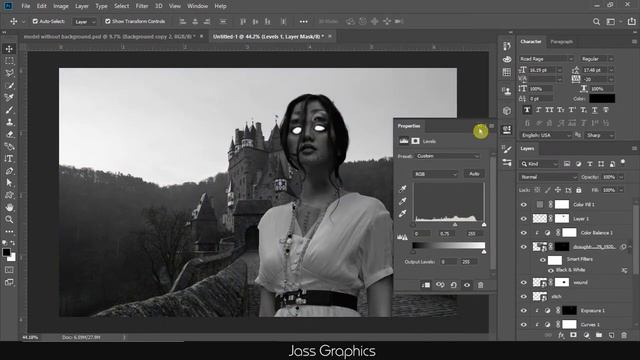Open the English: USA language dropdown

pos(545,135)
